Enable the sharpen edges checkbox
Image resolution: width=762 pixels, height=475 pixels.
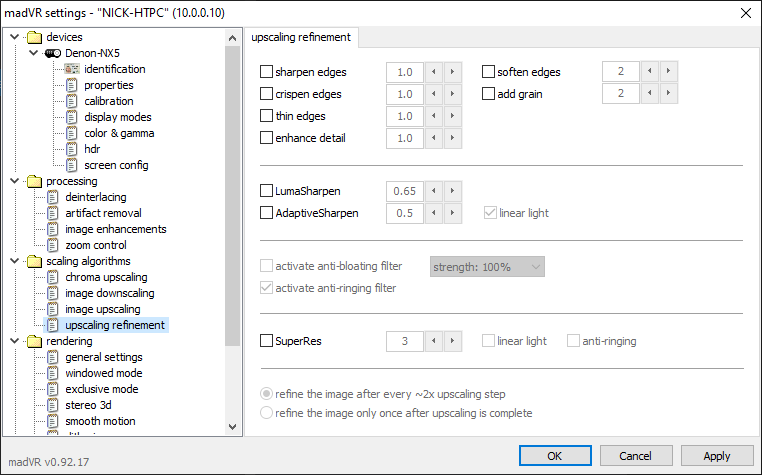pos(266,72)
